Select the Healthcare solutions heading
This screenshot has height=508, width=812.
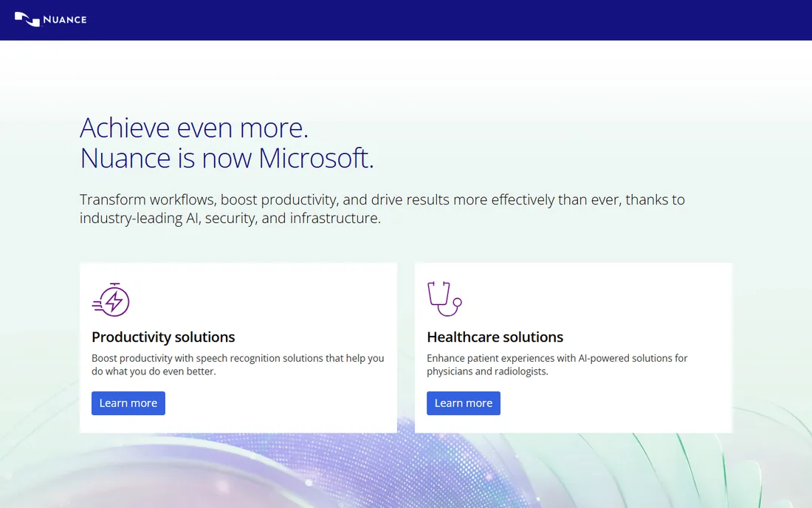[495, 337]
